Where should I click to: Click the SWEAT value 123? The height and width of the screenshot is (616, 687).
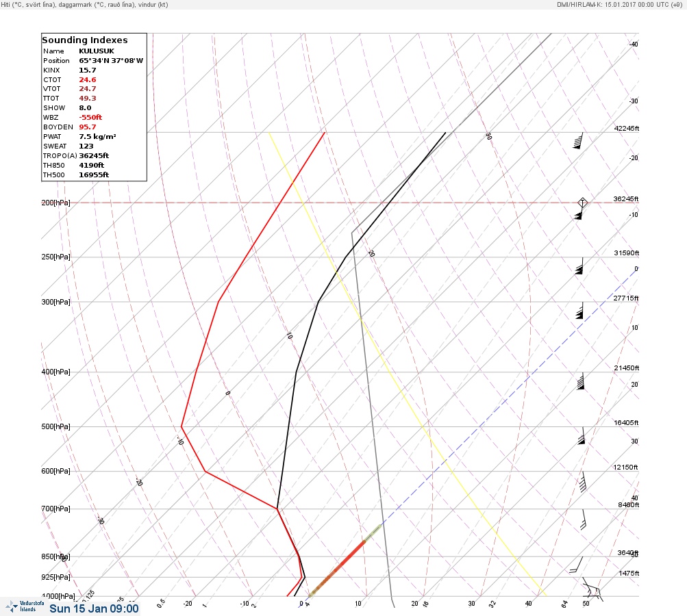point(86,146)
